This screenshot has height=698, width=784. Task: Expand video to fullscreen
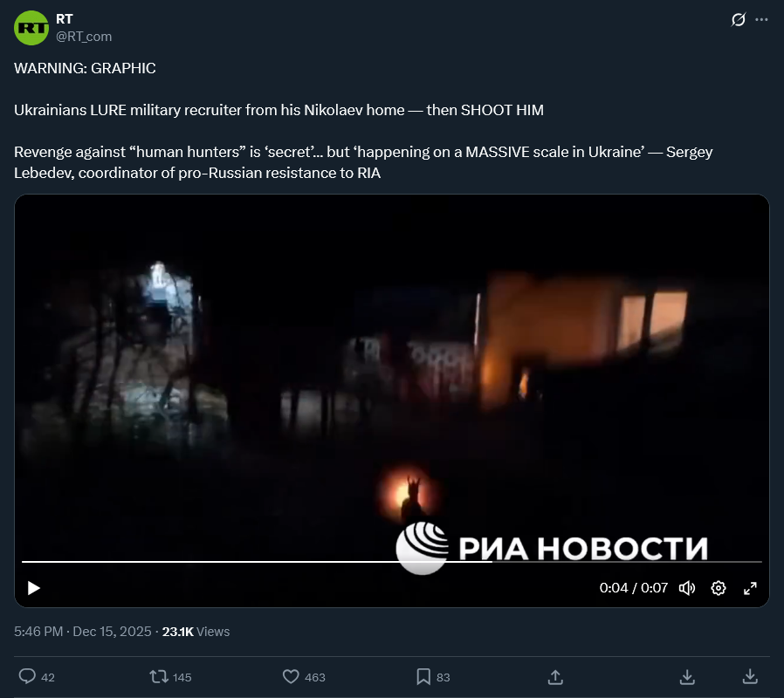[x=750, y=588]
